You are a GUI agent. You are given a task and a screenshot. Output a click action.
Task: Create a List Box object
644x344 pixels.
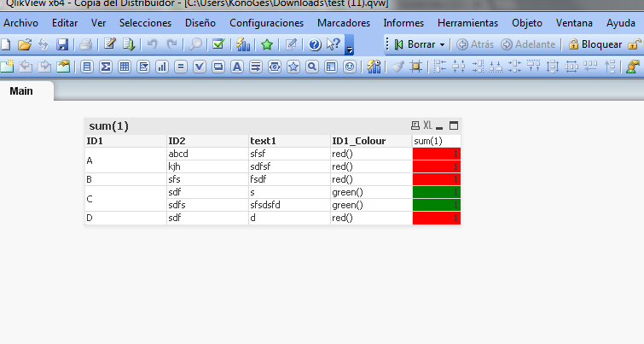click(87, 67)
